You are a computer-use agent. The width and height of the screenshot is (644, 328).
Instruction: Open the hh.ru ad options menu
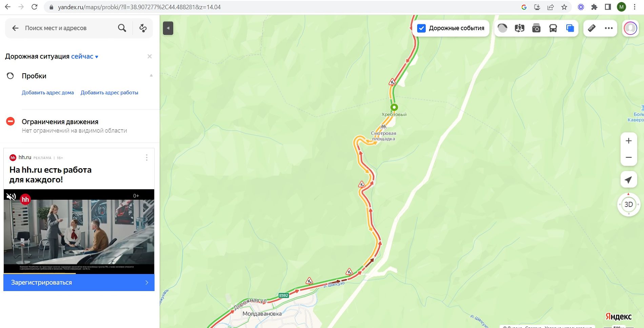tap(147, 157)
